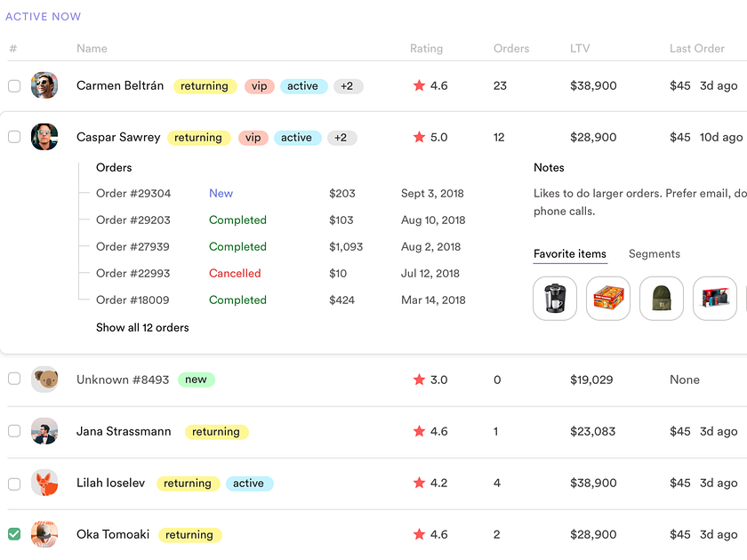Click the ACTIVE NOW header label
Screen dimensions: 747x560
(44, 16)
